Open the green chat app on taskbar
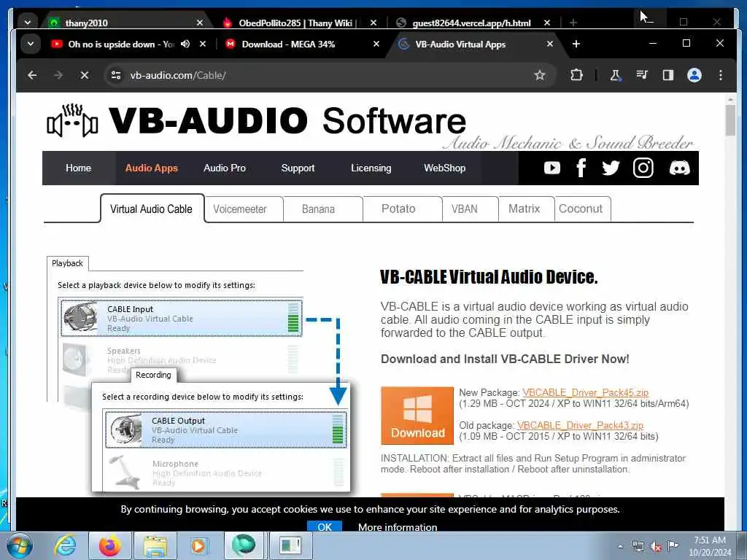This screenshot has width=747, height=560. pos(244,545)
